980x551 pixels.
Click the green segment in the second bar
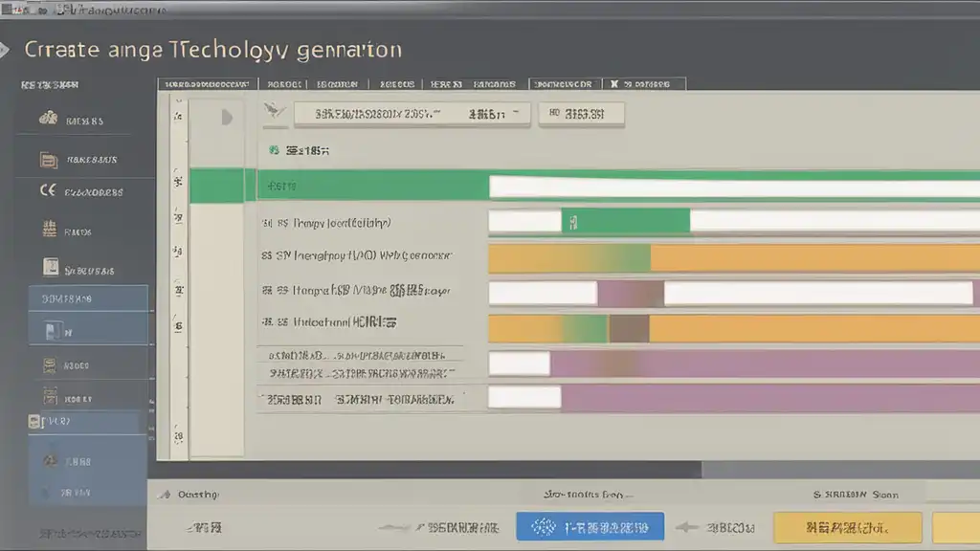627,222
